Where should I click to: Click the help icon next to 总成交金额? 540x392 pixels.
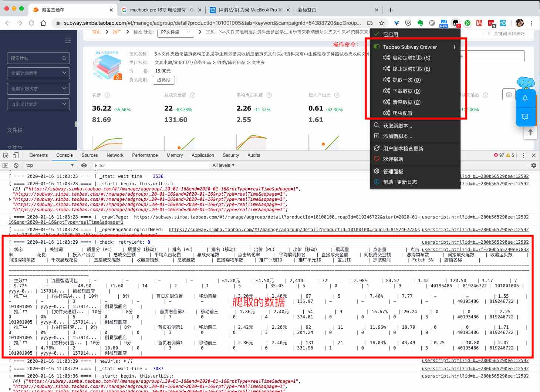coord(193,95)
